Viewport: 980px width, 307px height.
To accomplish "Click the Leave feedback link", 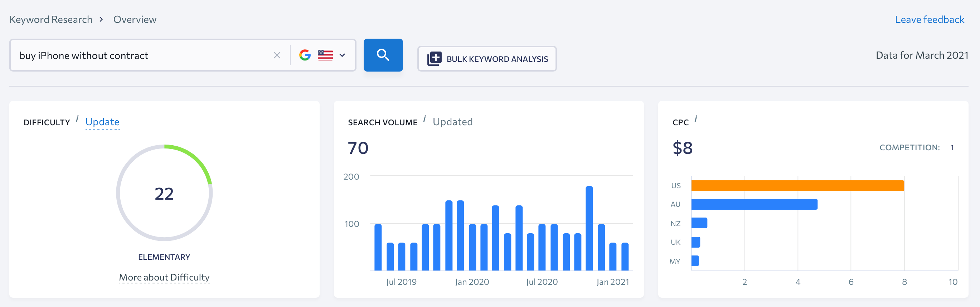I will tap(930, 19).
